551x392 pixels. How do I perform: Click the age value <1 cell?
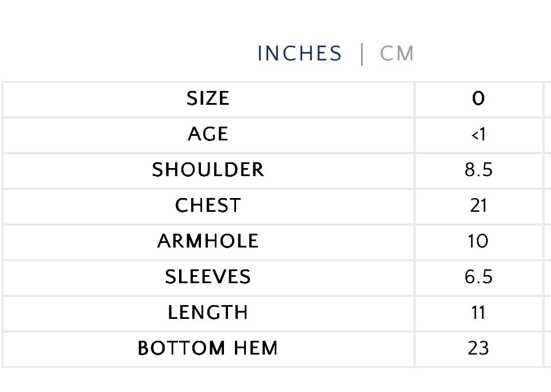point(478,134)
